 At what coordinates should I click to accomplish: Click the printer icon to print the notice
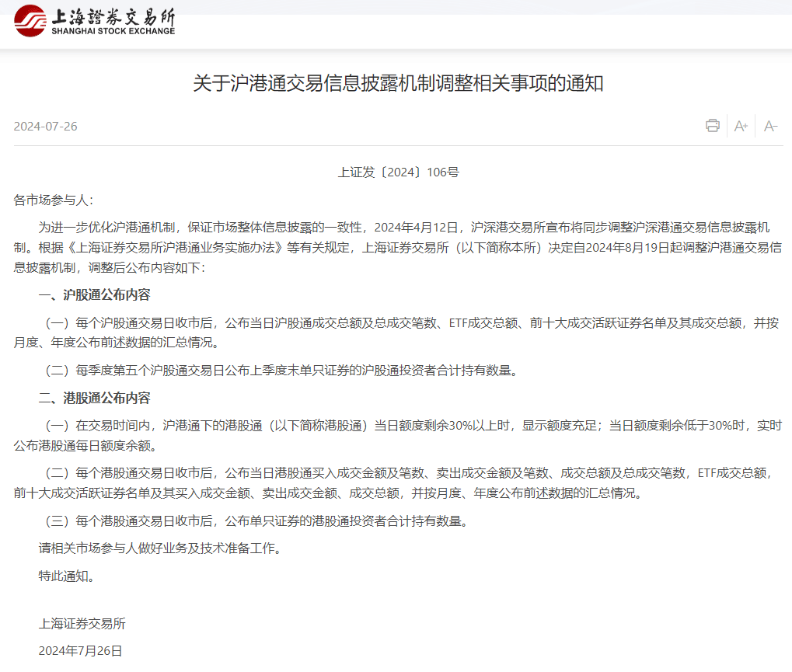[x=712, y=125]
